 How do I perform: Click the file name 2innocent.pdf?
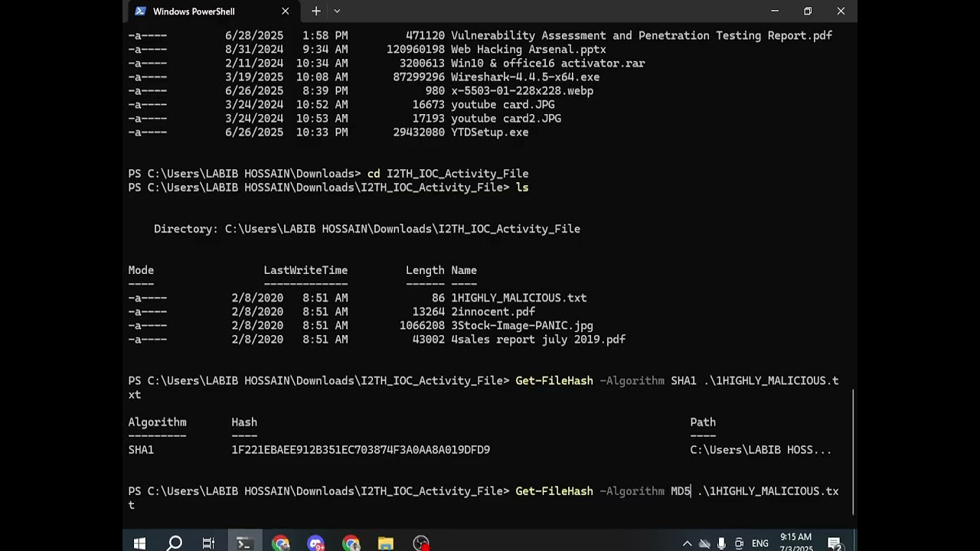pos(493,311)
